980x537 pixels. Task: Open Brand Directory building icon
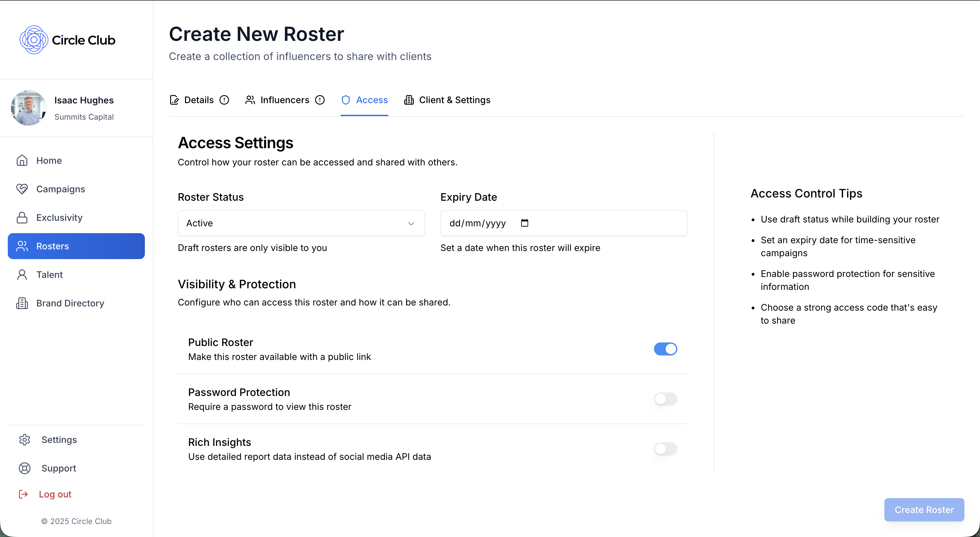[22, 303]
